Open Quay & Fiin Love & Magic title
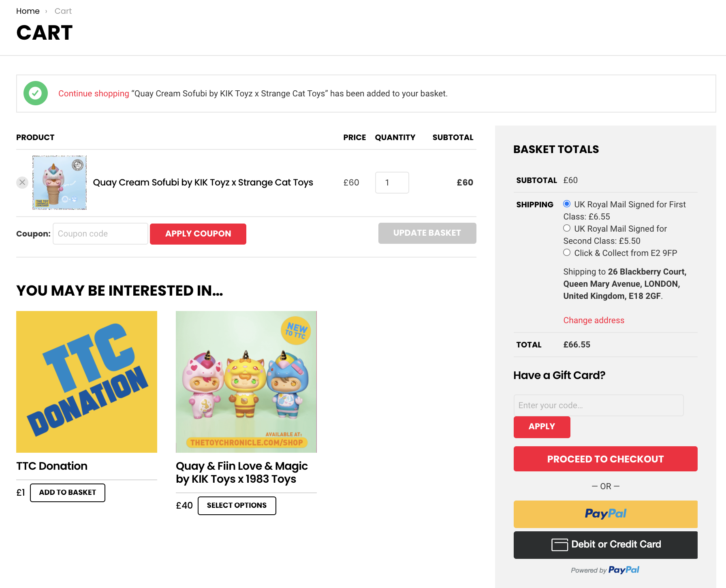 tap(242, 473)
